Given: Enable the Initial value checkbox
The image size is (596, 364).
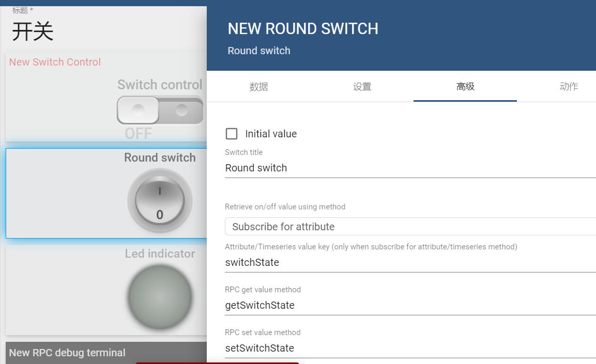Looking at the screenshot, I should [232, 133].
